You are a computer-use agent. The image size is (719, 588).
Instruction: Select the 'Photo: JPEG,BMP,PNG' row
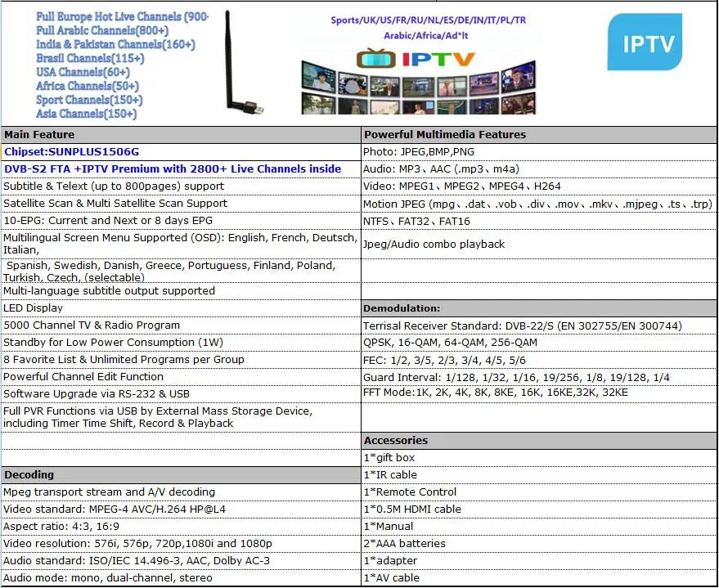539,151
